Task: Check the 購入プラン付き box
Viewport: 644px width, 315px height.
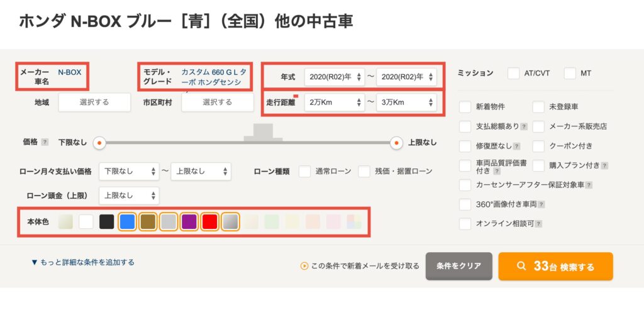Action: coord(538,165)
